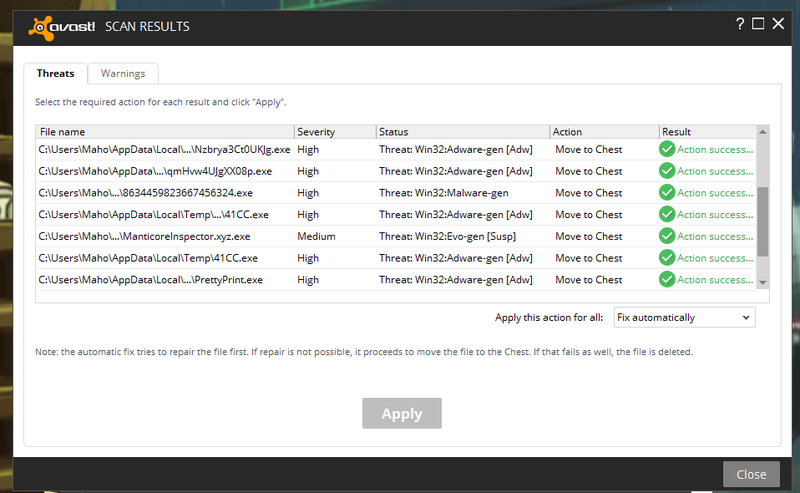
Task: Select the PrettyPrint.exe file name
Action: tap(151, 280)
